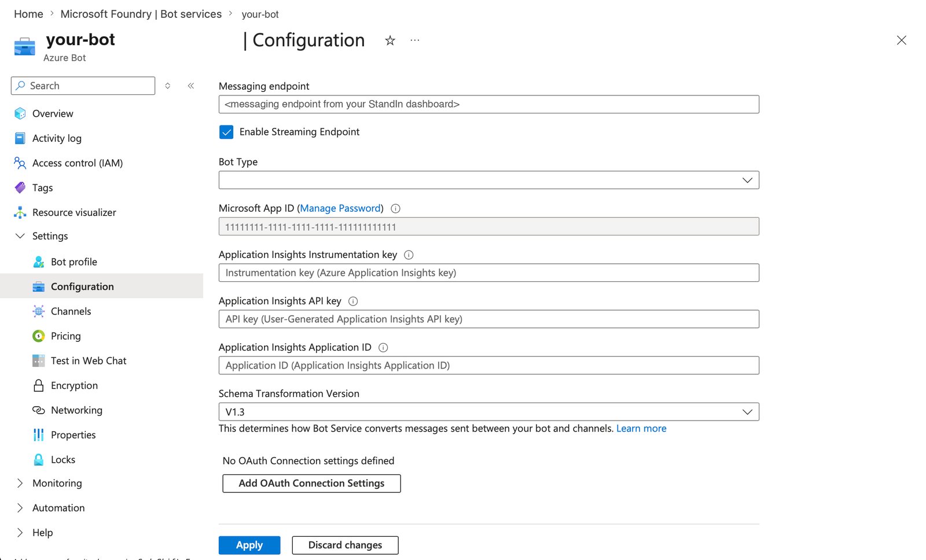
Task: Show info for Instrumentation key
Action: 409,255
